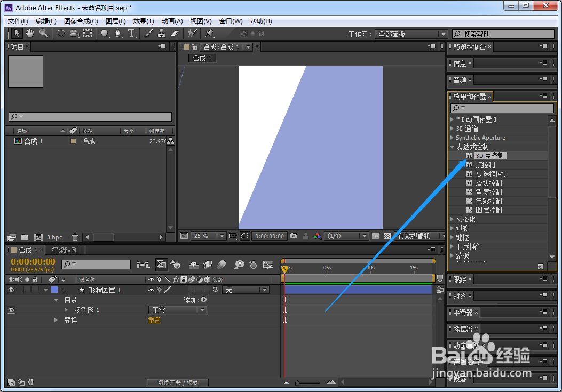Select the Clone Stamp tool
Image resolution: width=562 pixels, height=392 pixels.
(x=162, y=34)
